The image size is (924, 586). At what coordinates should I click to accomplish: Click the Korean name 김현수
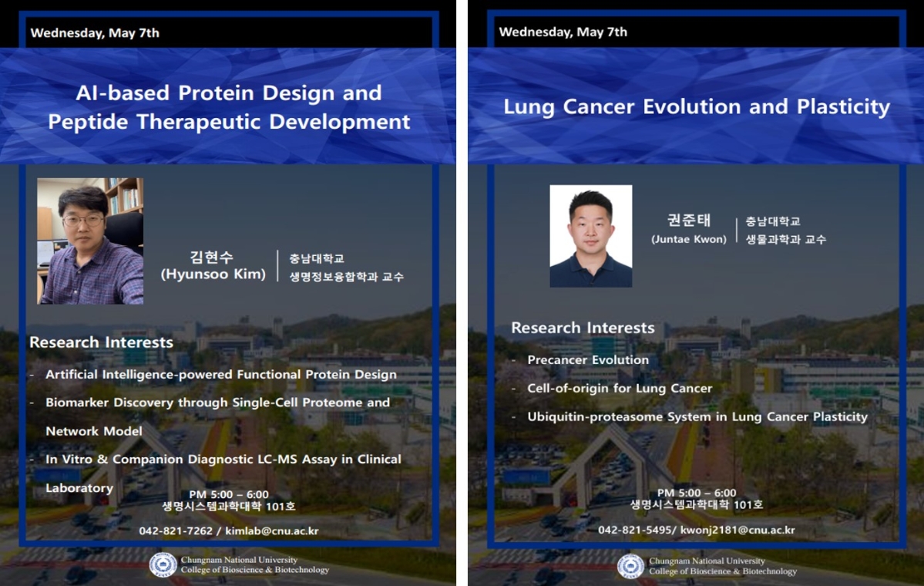(x=212, y=257)
